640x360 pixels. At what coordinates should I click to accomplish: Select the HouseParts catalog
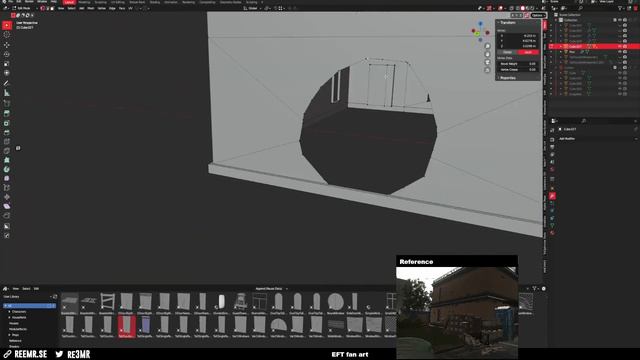point(19,317)
